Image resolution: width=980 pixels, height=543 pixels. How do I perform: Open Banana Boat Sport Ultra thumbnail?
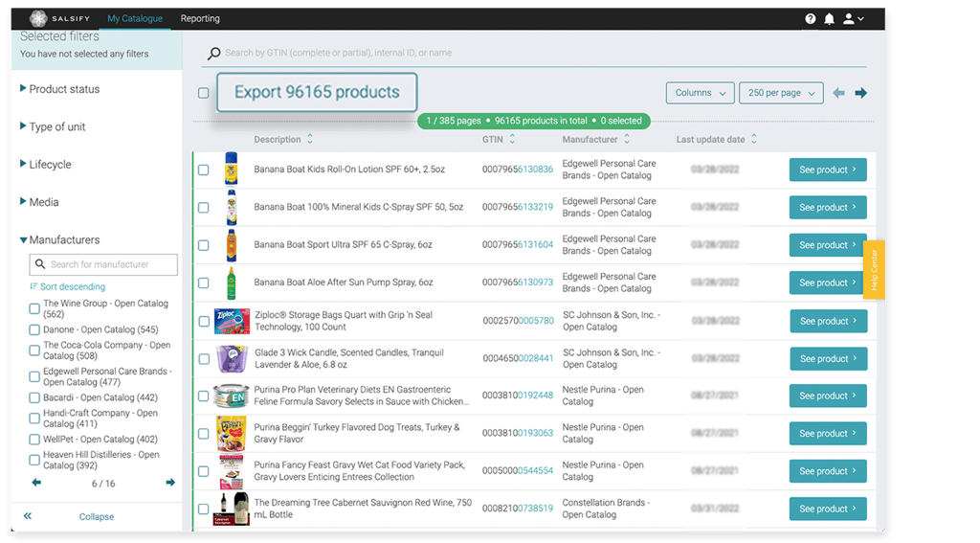point(232,244)
